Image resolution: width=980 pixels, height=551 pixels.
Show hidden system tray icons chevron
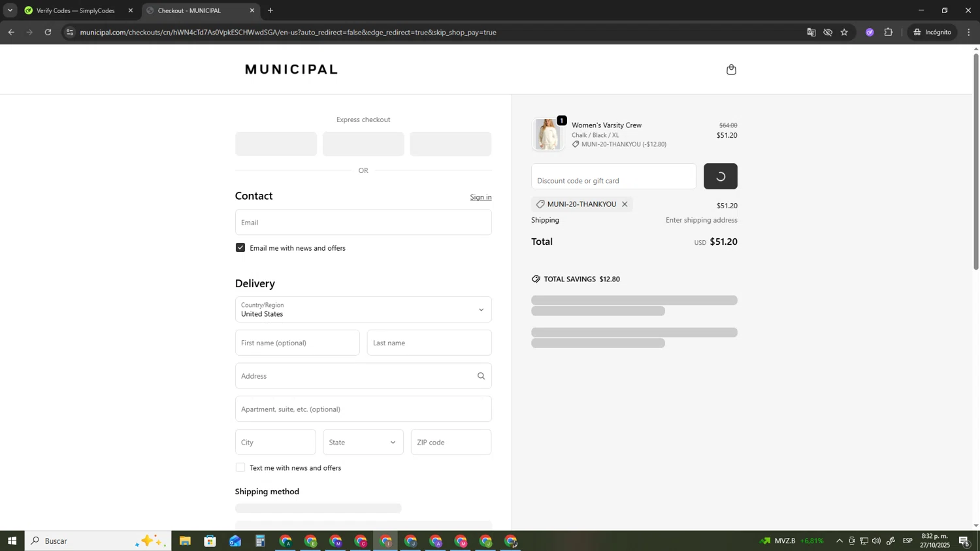840,541
